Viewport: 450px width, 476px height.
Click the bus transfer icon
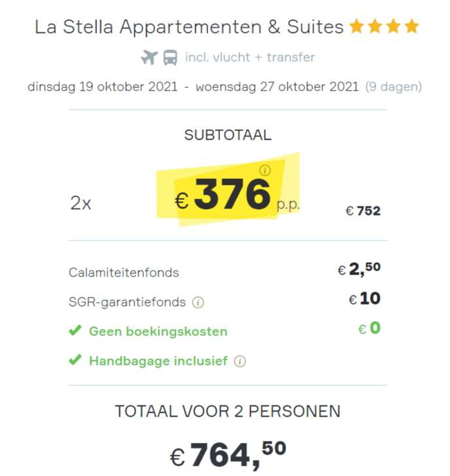[x=170, y=58]
